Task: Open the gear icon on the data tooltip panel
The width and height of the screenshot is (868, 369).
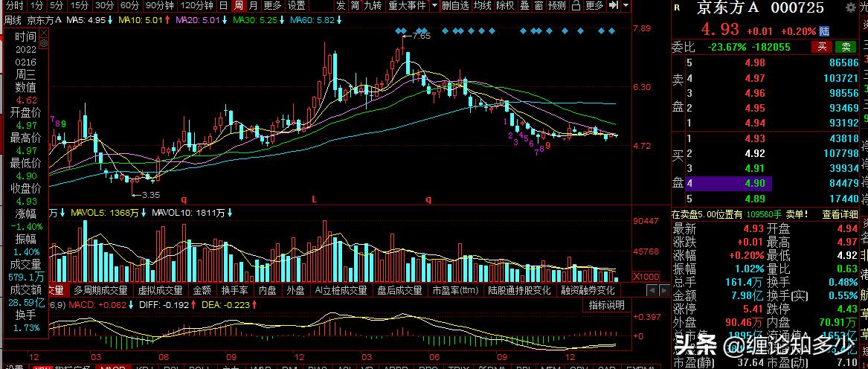Action: click(45, 42)
